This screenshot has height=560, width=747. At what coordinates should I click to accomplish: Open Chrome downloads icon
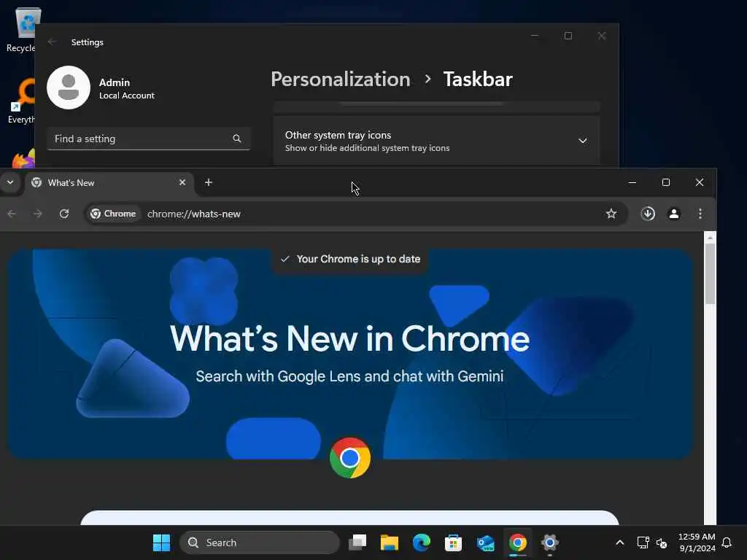click(x=648, y=214)
